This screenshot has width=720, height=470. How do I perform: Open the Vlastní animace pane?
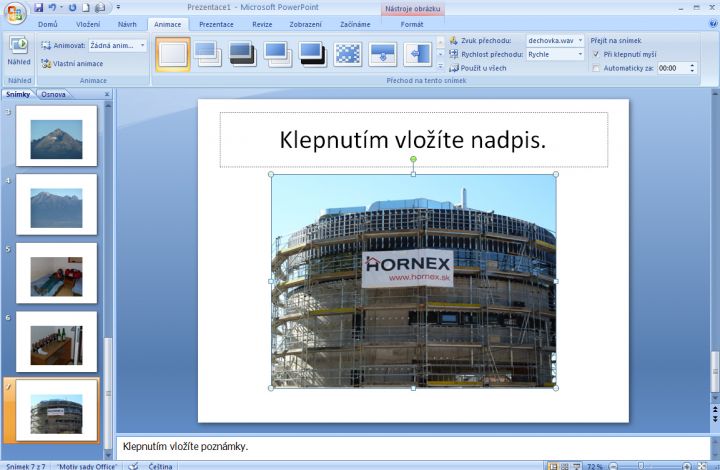[72, 63]
